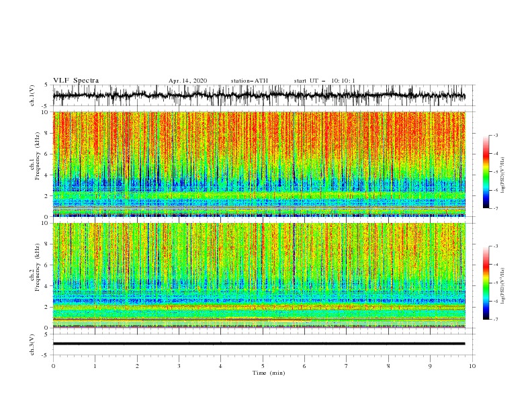
Task: Click the "4" kHz tick on ch.2 frequency axis
Action: click(47, 286)
